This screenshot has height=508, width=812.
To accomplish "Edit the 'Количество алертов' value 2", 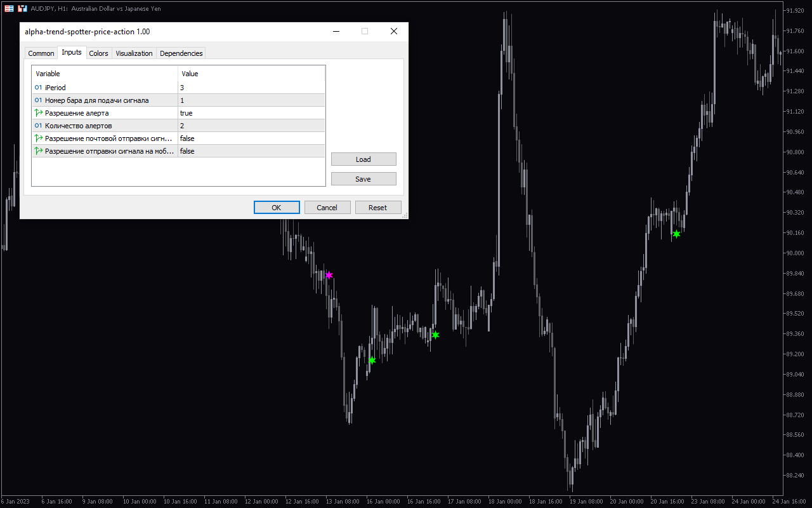I will coord(251,126).
